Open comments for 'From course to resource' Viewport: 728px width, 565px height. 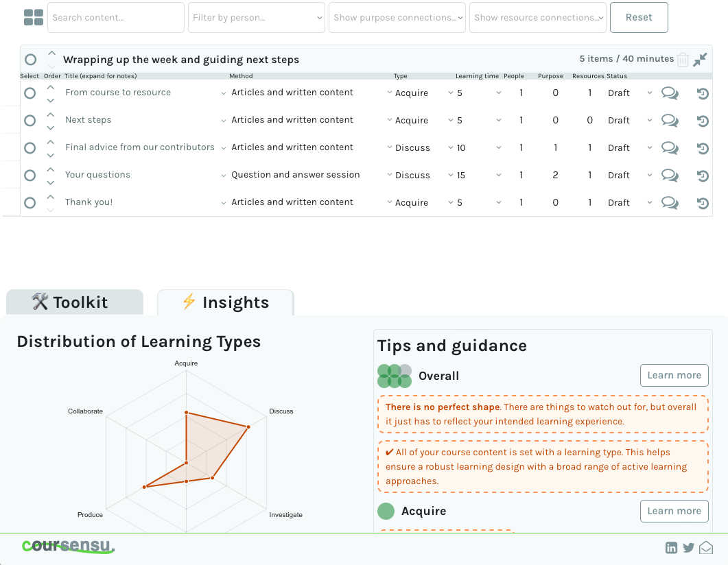click(669, 93)
